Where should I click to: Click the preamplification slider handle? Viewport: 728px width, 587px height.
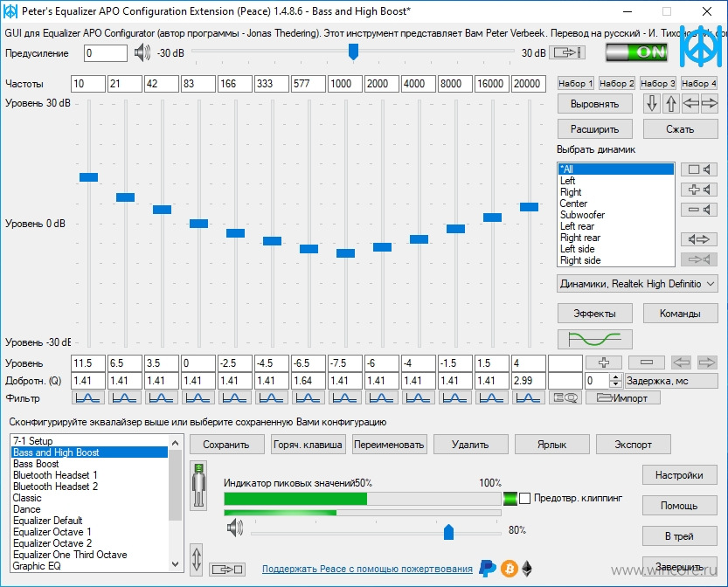353,52
